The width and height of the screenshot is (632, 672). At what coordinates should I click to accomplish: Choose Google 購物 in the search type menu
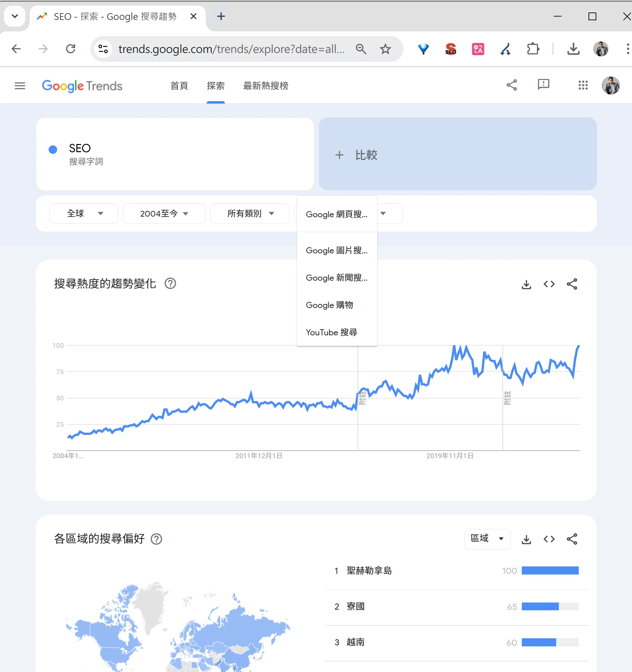(329, 305)
